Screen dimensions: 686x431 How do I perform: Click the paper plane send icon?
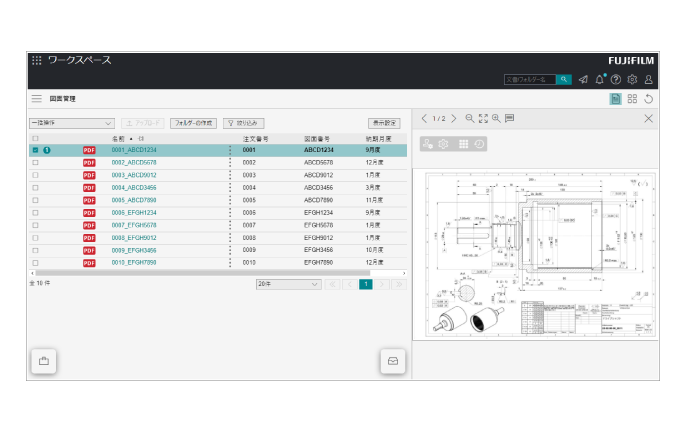[x=583, y=80]
